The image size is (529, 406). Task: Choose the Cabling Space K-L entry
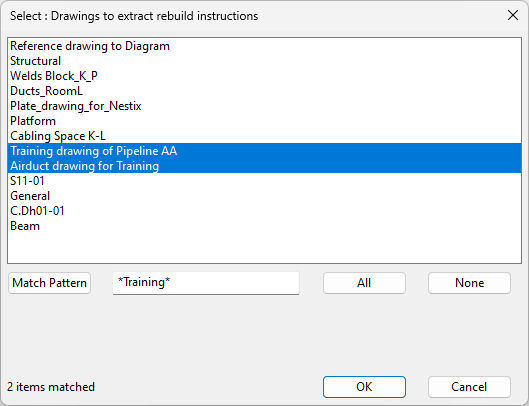264,136
